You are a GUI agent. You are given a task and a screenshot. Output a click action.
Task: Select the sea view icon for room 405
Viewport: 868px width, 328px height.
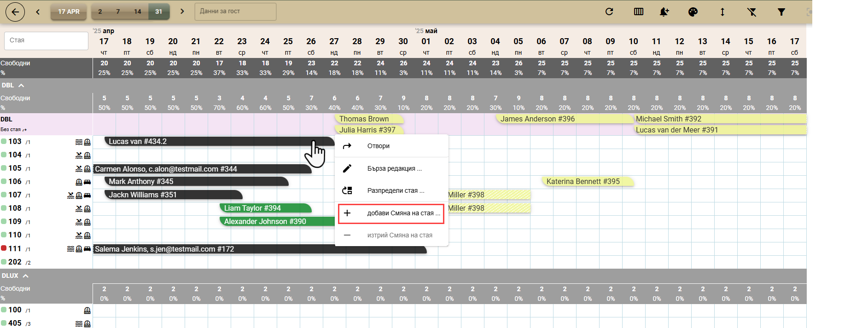[79, 324]
